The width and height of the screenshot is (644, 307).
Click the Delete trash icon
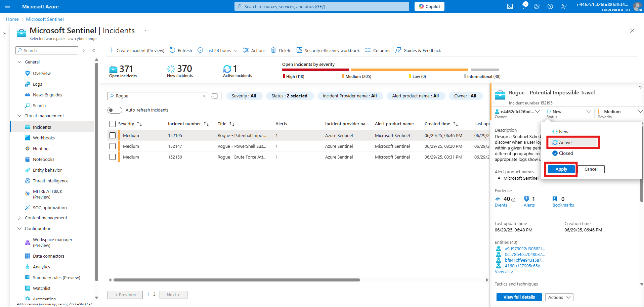click(x=273, y=50)
